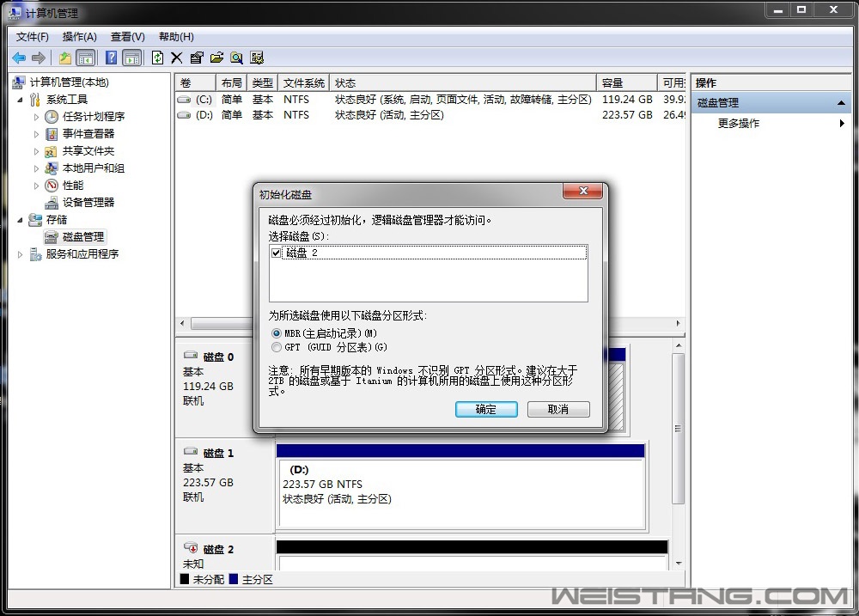Sort by the 状态 column header
The height and width of the screenshot is (616, 859).
(x=463, y=82)
